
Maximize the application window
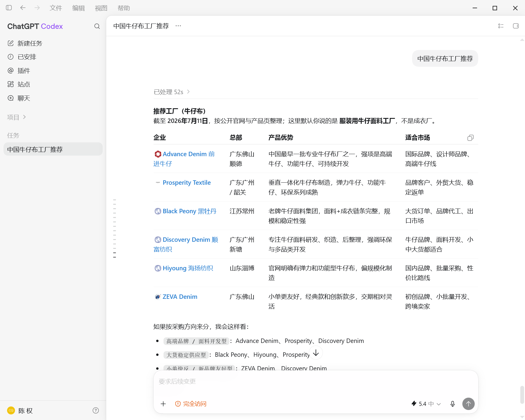click(495, 8)
